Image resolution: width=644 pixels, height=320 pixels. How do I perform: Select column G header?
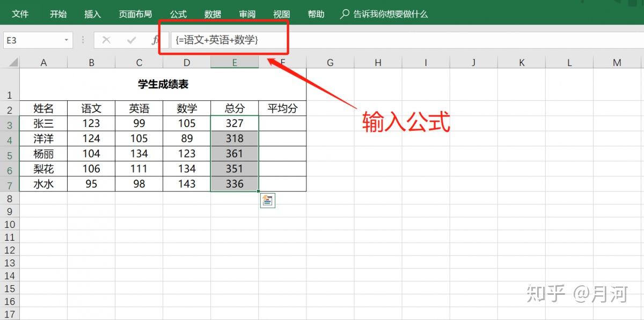(330, 63)
